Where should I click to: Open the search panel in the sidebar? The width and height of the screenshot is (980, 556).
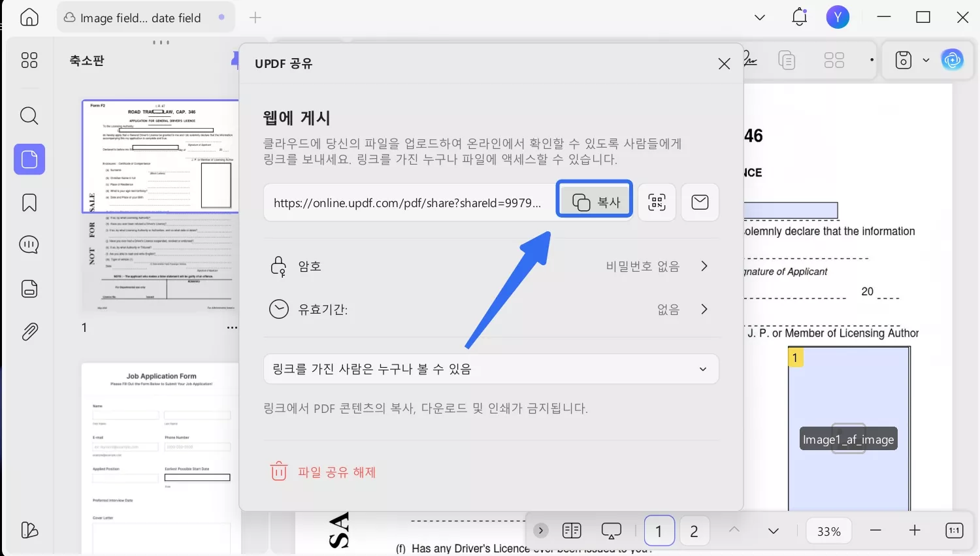pos(29,116)
